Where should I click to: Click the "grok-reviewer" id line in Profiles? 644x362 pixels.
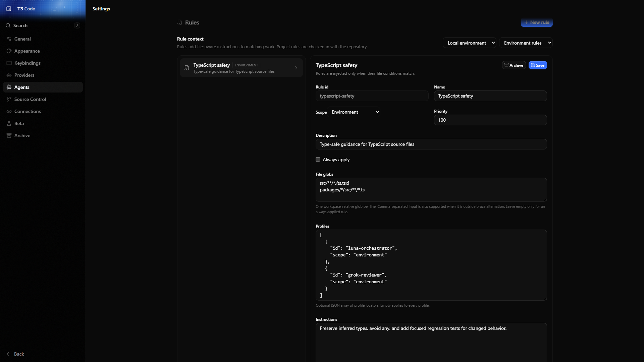click(x=358, y=275)
